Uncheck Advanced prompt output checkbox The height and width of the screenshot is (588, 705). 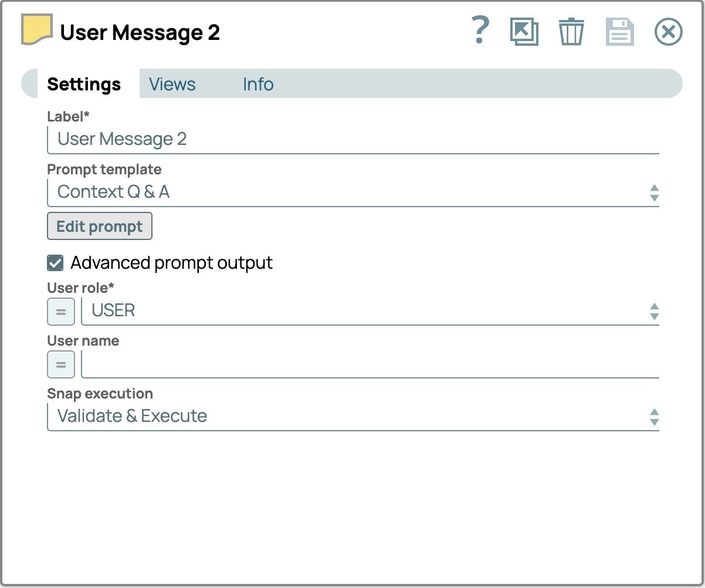(55, 263)
